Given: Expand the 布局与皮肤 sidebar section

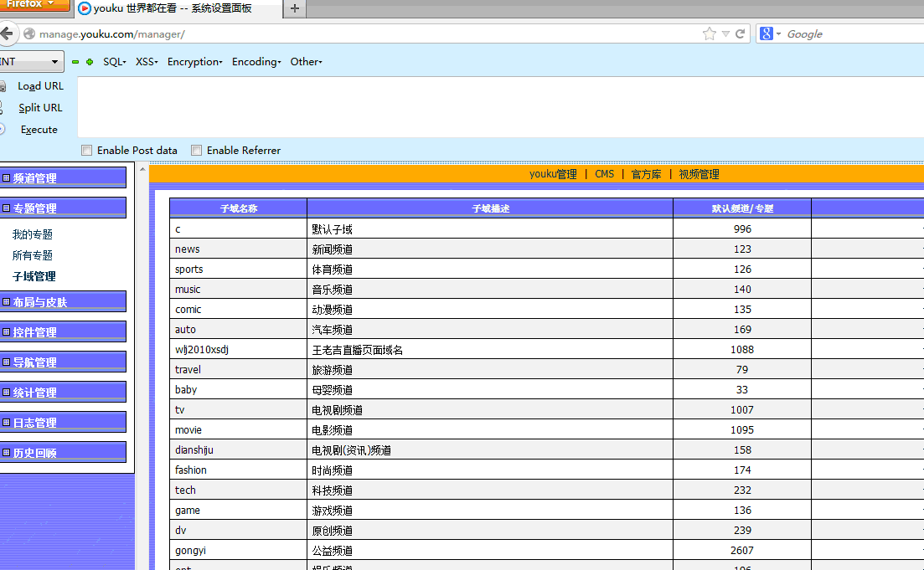Looking at the screenshot, I should click(63, 302).
